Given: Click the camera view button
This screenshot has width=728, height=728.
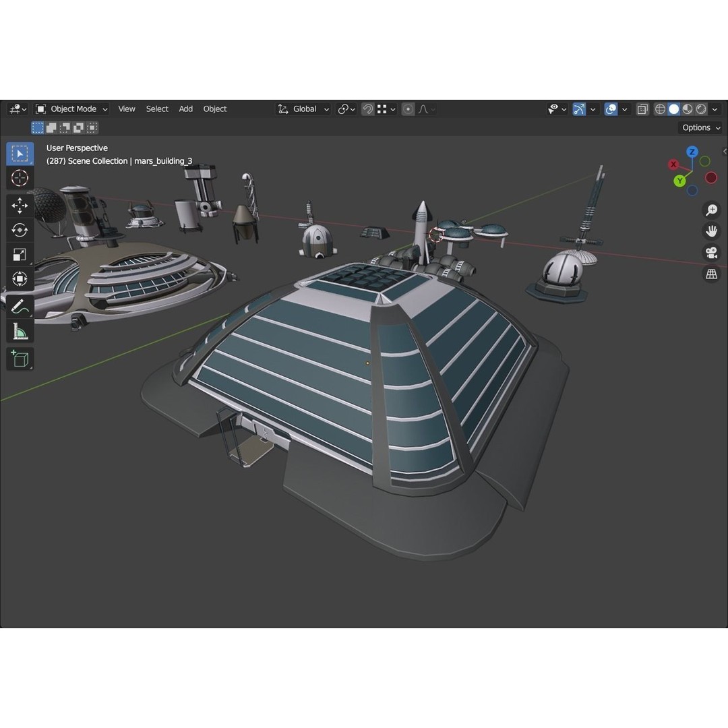Looking at the screenshot, I should (x=710, y=253).
